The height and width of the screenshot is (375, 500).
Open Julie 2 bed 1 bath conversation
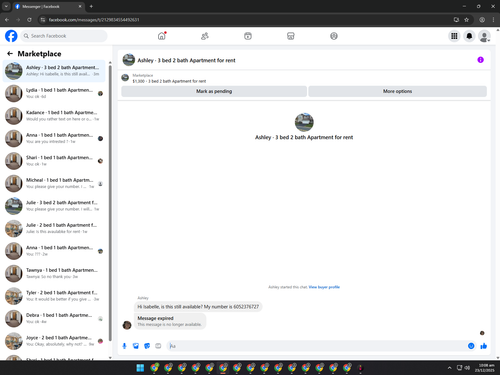(54, 228)
